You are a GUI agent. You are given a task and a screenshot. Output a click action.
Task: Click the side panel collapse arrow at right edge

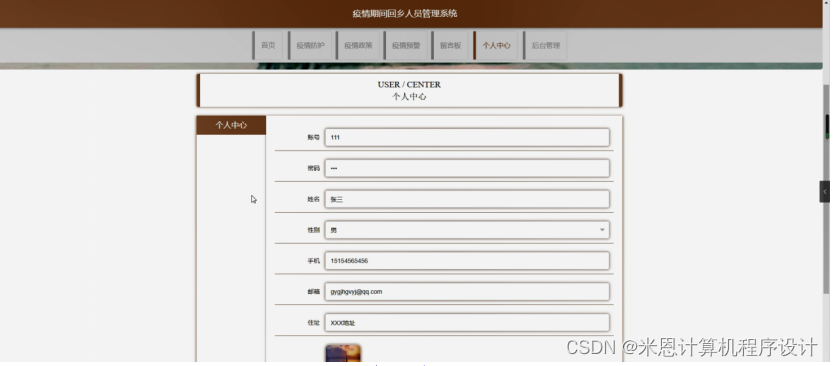(x=824, y=192)
